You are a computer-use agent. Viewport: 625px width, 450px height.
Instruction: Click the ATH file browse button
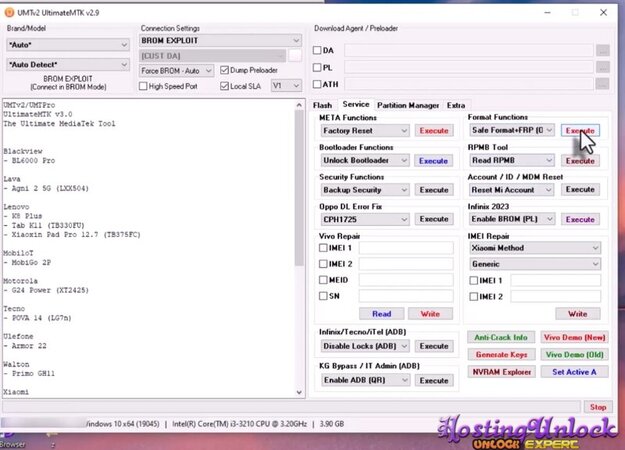602,84
